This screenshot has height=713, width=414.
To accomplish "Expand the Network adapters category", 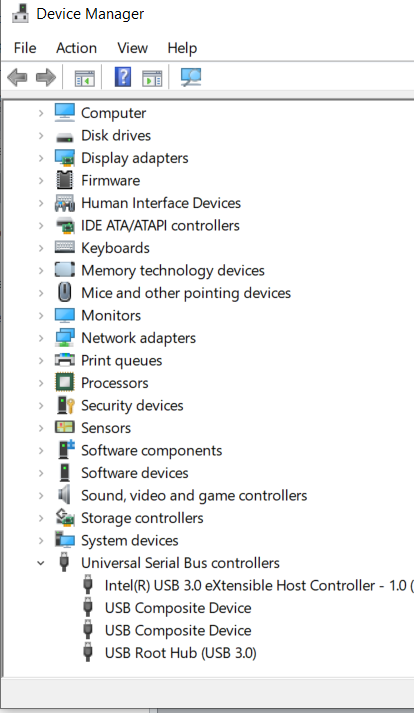I will [x=41, y=338].
